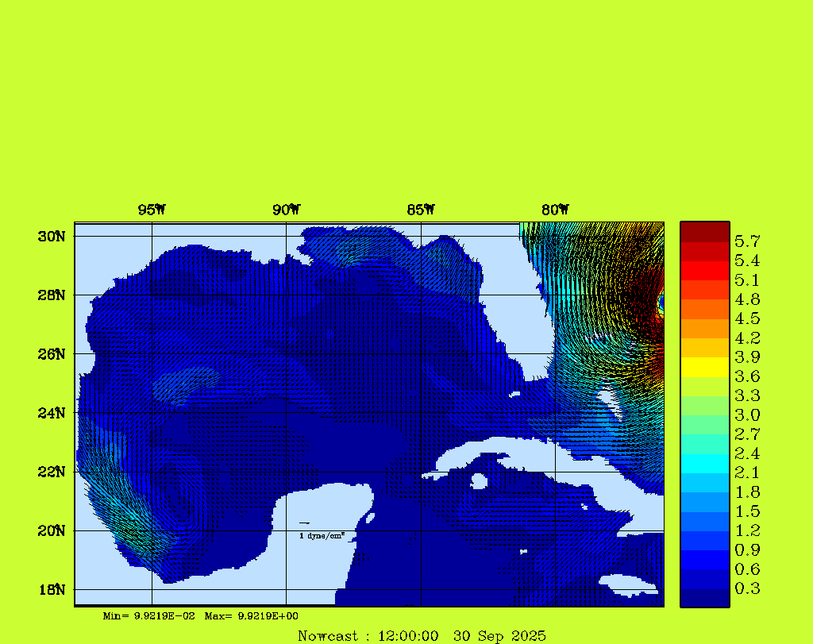
Task: Pick the cyan 2.1 colorbar band
Action: 704,463
